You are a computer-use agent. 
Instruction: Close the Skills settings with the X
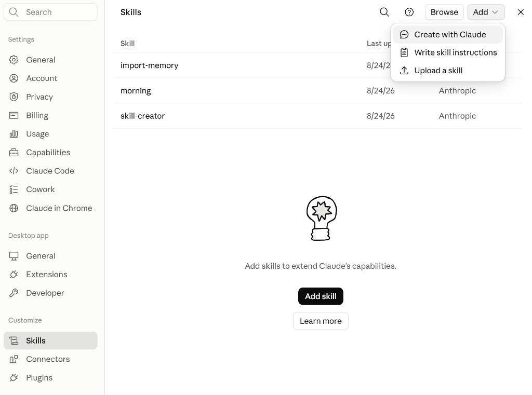[x=521, y=12]
